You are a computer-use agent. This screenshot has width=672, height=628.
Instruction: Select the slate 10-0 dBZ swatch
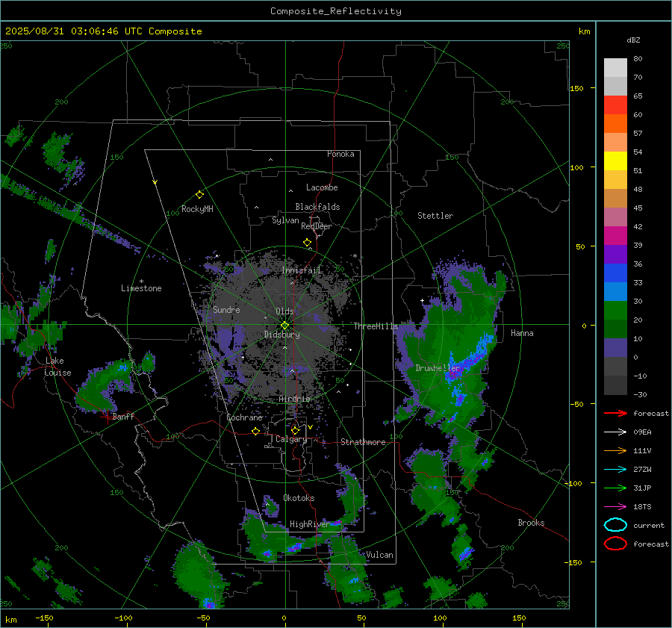pyautogui.click(x=615, y=348)
